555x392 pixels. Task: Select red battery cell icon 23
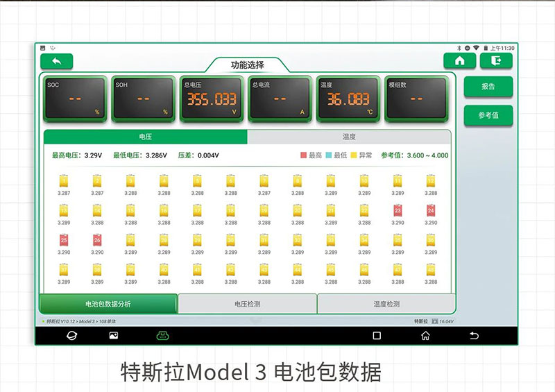click(x=398, y=211)
